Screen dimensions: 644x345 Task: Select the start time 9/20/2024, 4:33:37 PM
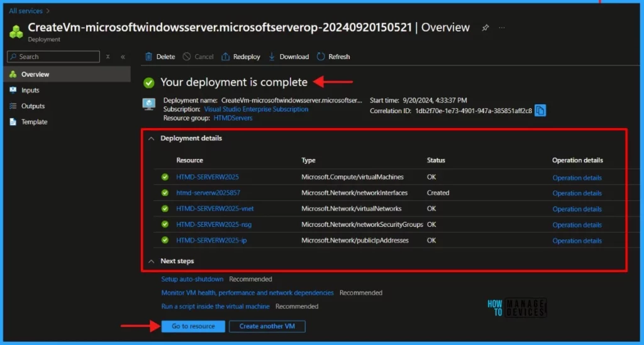pyautogui.click(x=435, y=100)
